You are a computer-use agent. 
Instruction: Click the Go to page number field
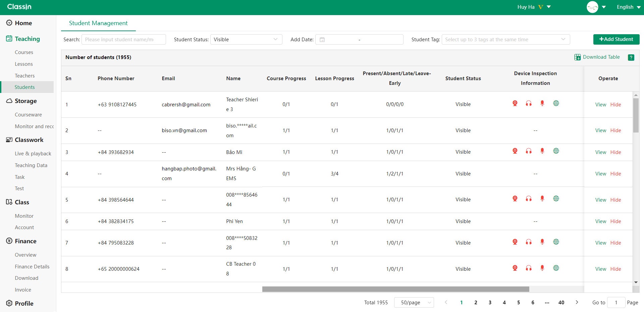[616, 303]
